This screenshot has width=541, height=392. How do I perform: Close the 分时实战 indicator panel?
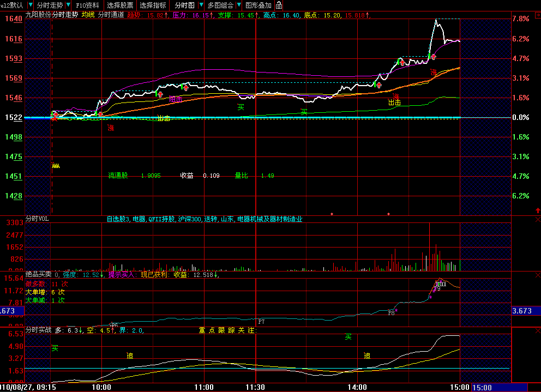[538, 330]
